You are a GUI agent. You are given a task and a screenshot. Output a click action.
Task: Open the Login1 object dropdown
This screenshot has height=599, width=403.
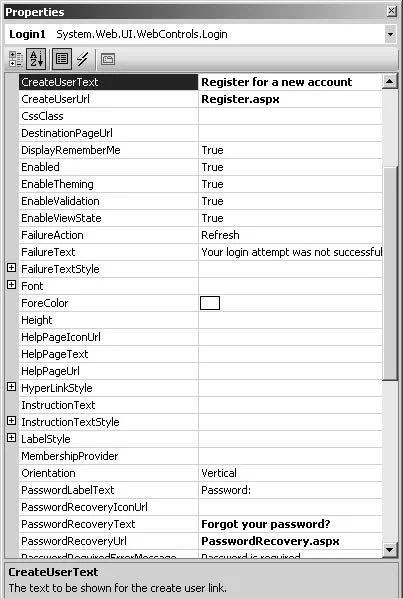[x=390, y=34]
